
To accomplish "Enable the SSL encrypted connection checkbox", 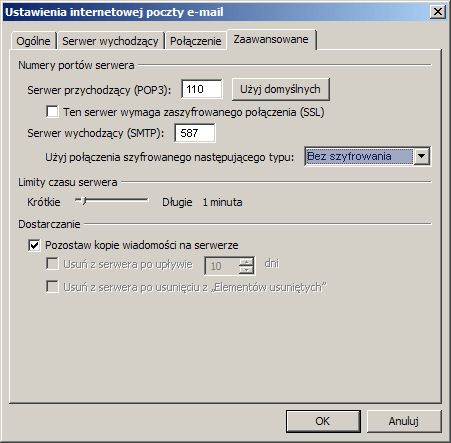I will (x=53, y=112).
